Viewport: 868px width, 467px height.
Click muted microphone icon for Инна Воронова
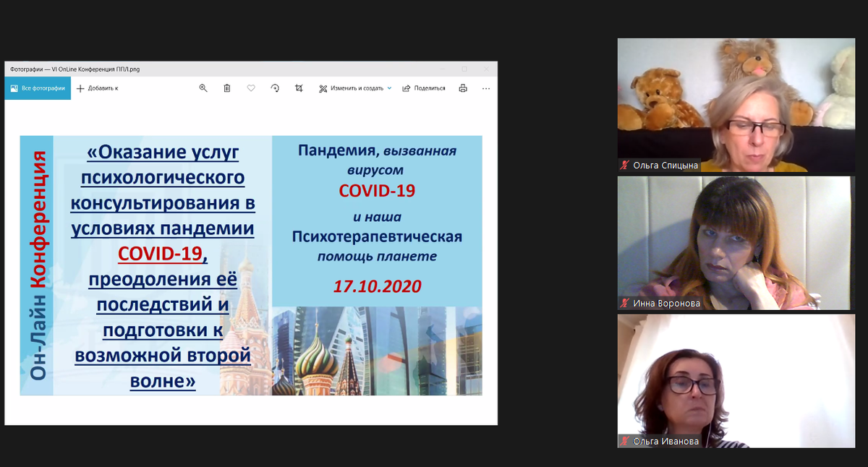point(624,304)
